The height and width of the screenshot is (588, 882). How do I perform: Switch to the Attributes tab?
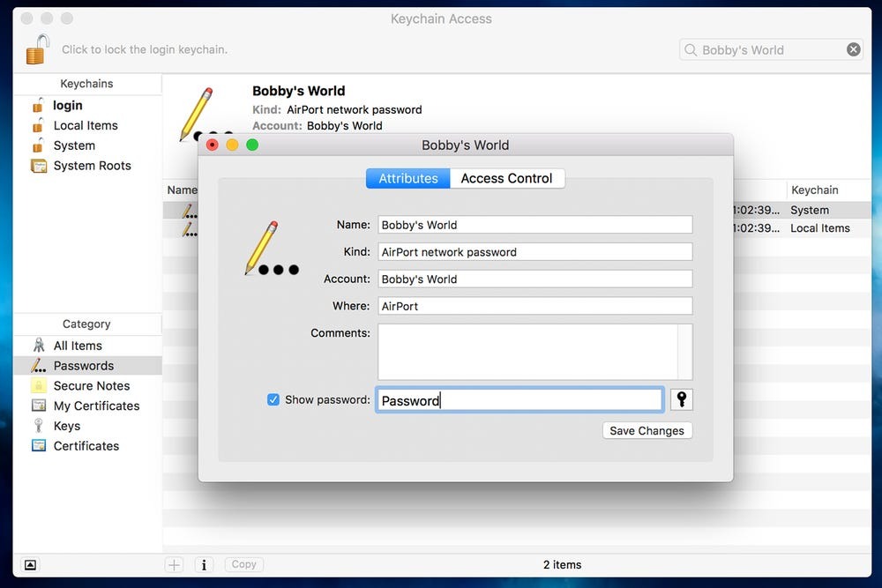pyautogui.click(x=407, y=179)
